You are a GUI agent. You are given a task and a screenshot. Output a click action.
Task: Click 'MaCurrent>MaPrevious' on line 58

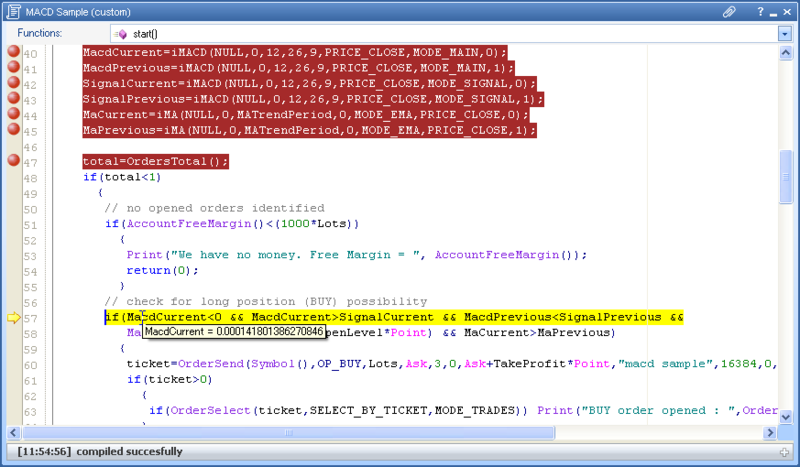pyautogui.click(x=537, y=333)
